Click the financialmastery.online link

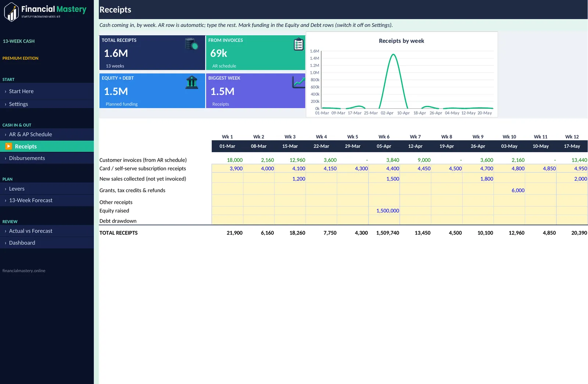[x=24, y=271]
